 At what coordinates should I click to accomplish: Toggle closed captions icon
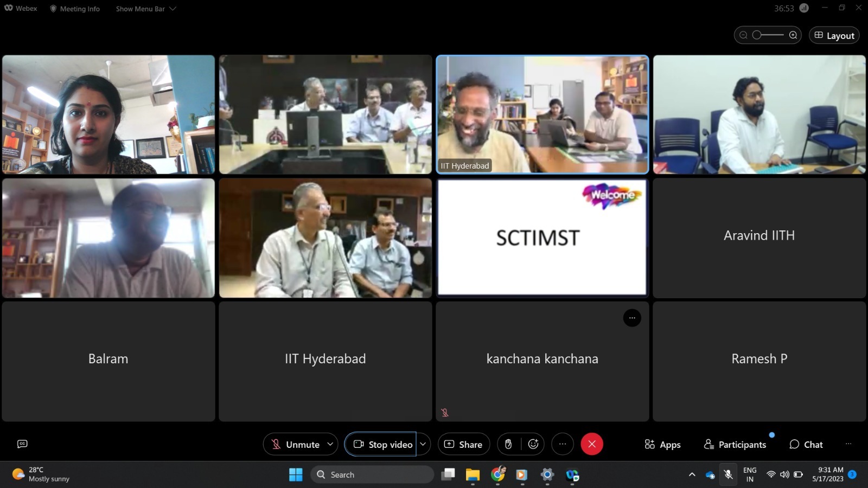click(22, 444)
